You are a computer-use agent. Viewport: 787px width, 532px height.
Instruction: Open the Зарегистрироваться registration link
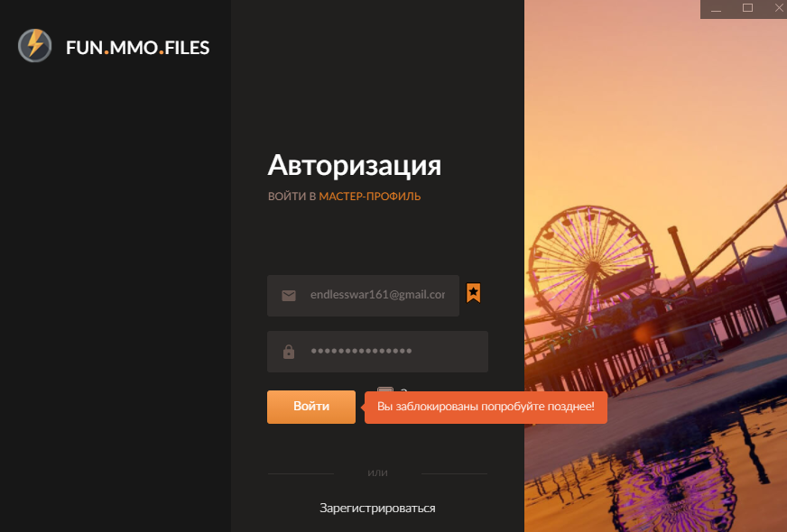point(377,508)
